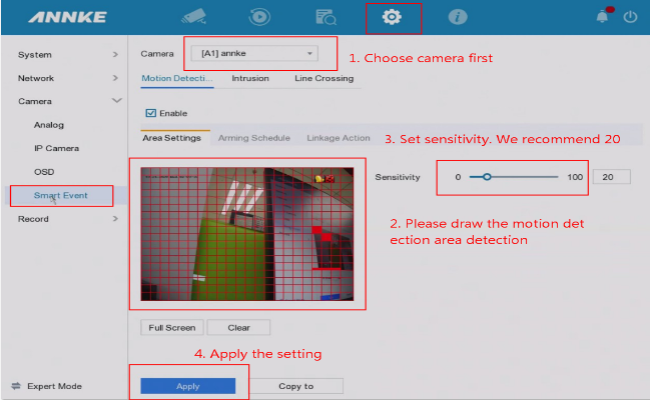
Task: Open the information icon in top bar
Action: tap(458, 17)
